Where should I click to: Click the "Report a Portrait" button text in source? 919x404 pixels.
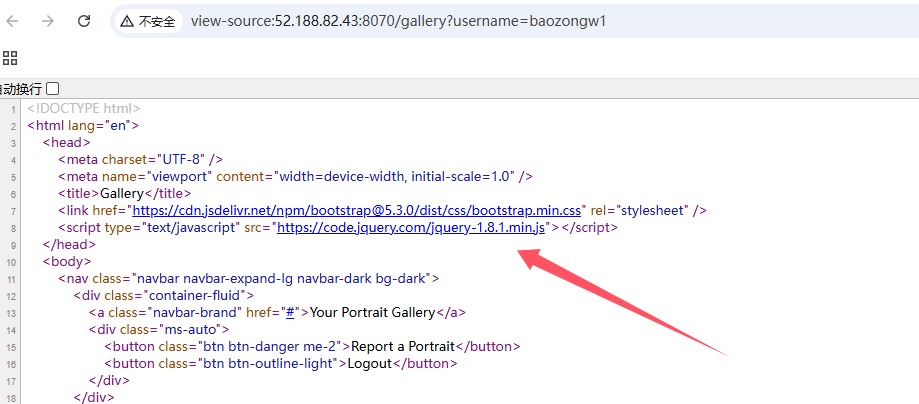coord(398,346)
